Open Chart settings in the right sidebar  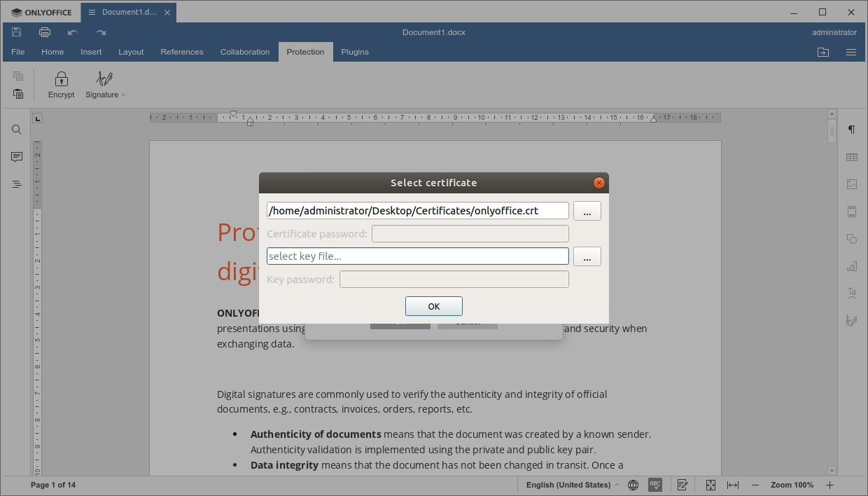click(x=851, y=266)
